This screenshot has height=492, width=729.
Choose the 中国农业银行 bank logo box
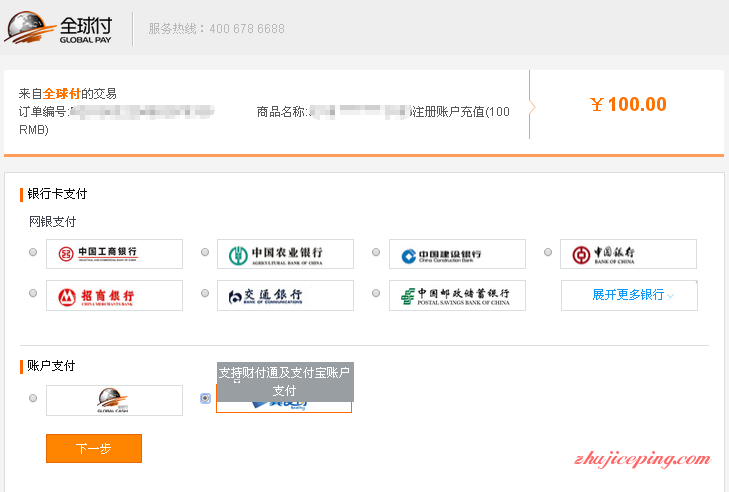(x=285, y=254)
